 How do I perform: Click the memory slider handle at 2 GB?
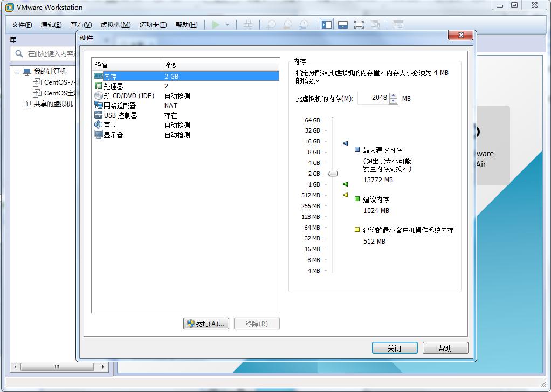tap(333, 174)
